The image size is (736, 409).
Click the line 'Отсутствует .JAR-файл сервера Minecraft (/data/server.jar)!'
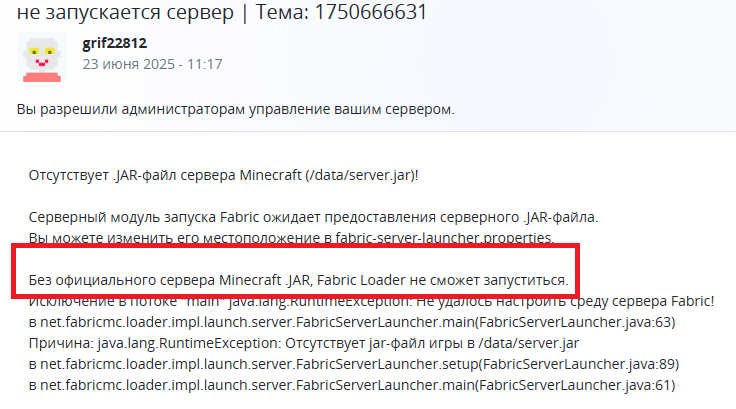click(223, 175)
